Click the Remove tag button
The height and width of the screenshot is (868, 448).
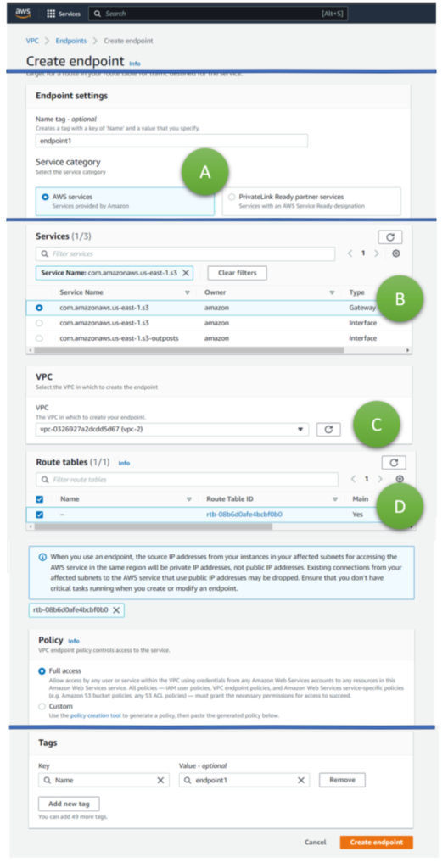342,780
